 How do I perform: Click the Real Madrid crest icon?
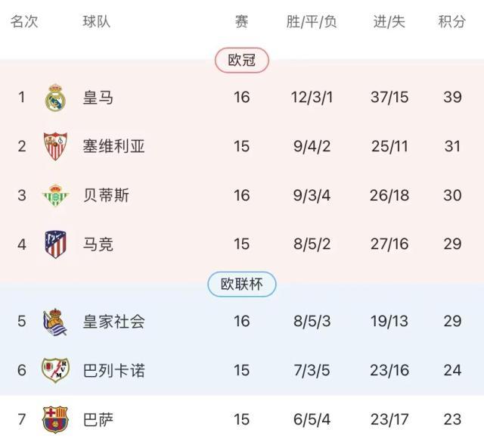(x=56, y=98)
